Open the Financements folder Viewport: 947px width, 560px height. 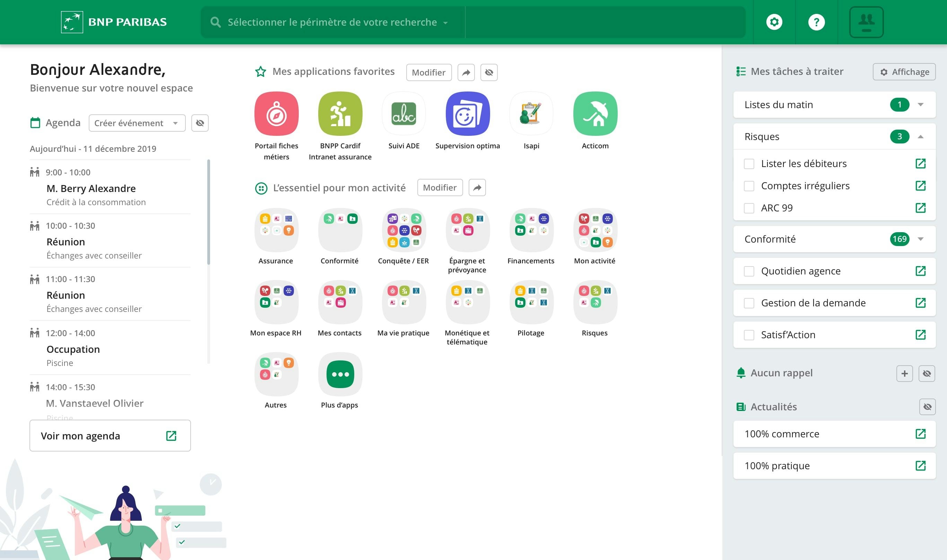pyautogui.click(x=531, y=230)
